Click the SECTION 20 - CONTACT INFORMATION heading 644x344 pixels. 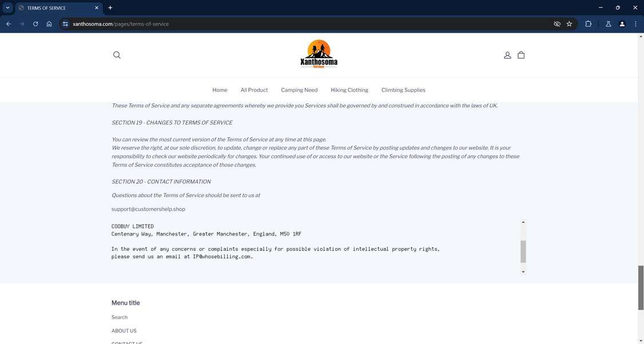pyautogui.click(x=161, y=182)
